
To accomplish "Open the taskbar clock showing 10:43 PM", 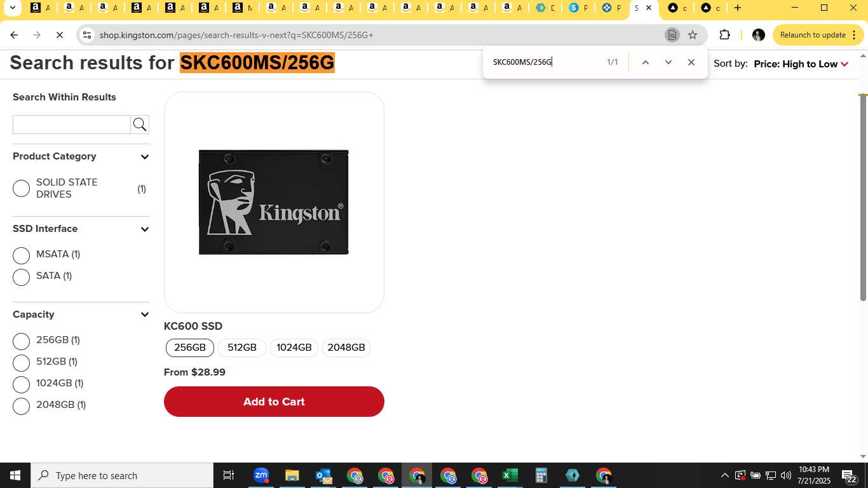I will [x=813, y=475].
